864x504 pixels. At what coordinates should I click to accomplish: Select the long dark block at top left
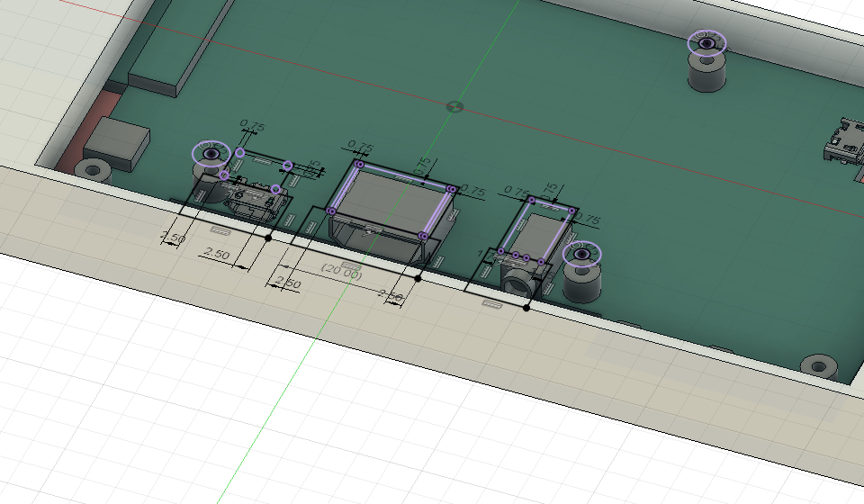point(180,46)
